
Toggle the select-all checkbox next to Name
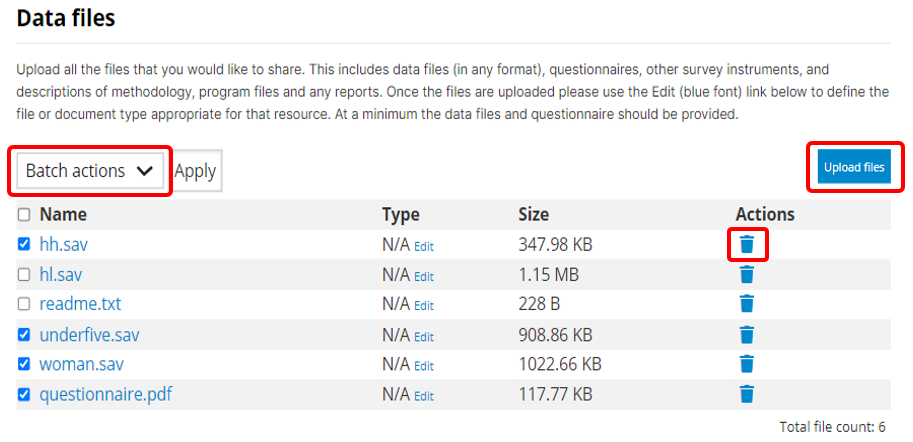24,215
